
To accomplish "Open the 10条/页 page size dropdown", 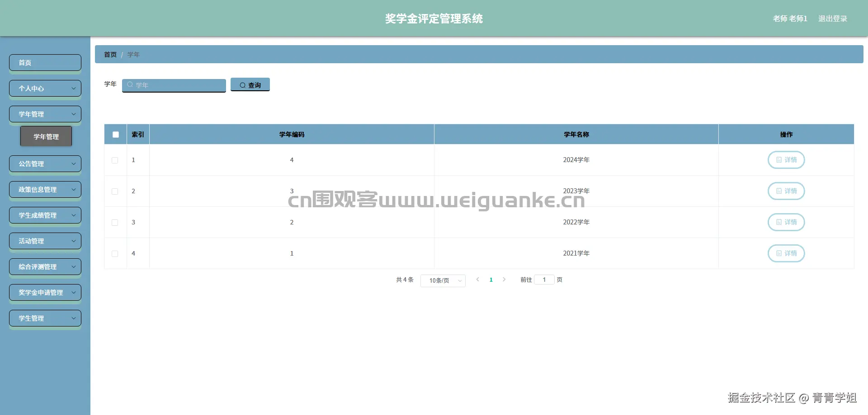I will tap(443, 280).
